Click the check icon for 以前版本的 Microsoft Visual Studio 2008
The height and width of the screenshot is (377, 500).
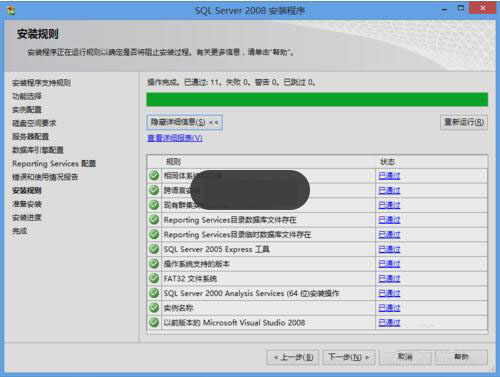tap(154, 322)
